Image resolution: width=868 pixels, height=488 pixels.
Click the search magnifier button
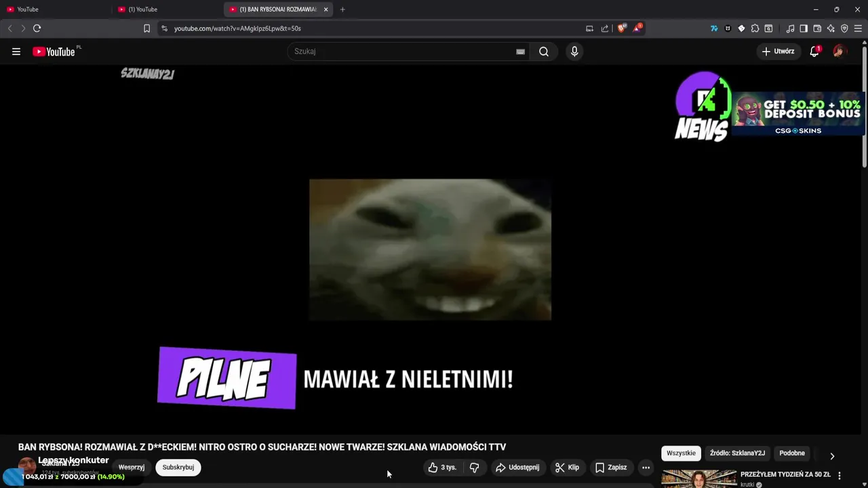[544, 52]
